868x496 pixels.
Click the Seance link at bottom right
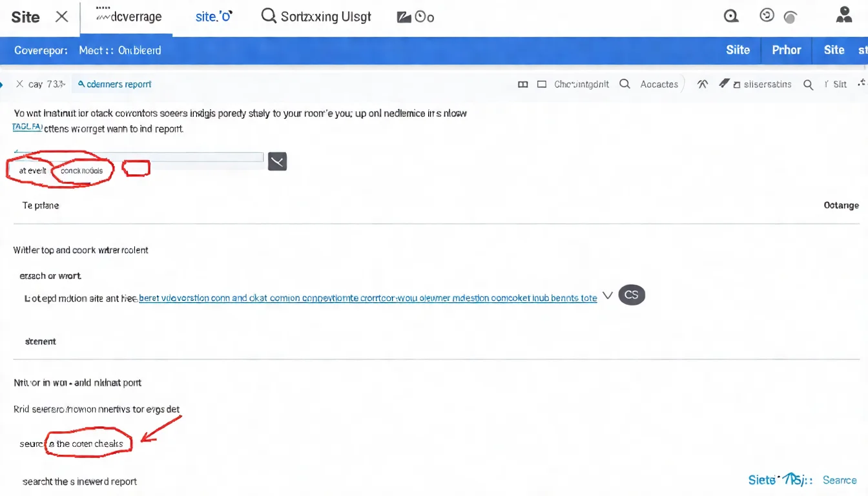[839, 480]
